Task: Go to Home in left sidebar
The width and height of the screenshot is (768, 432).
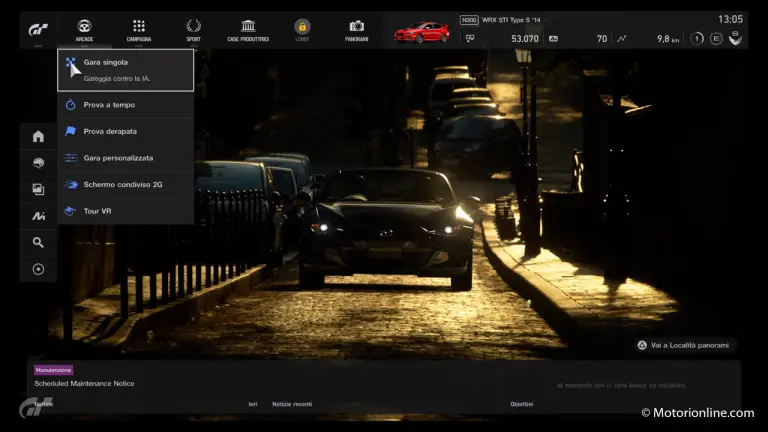Action: tap(38, 137)
